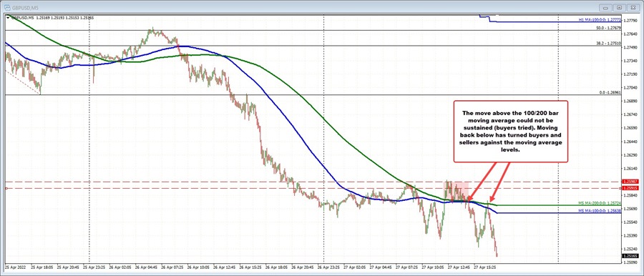Close the GBPUSD chart window
Screen dimensions: 644x276
coord(633,7)
